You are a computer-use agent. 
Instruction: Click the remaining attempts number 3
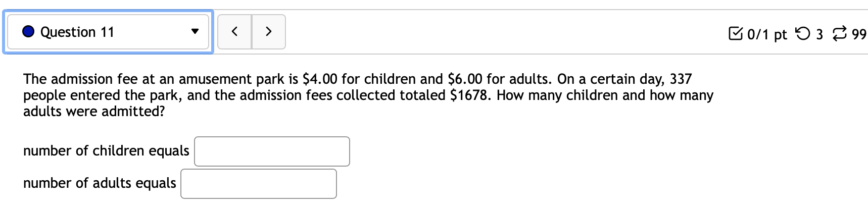[x=819, y=34]
